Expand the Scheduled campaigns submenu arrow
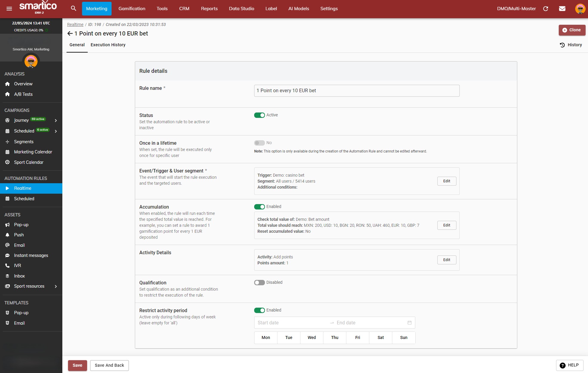 point(56,131)
